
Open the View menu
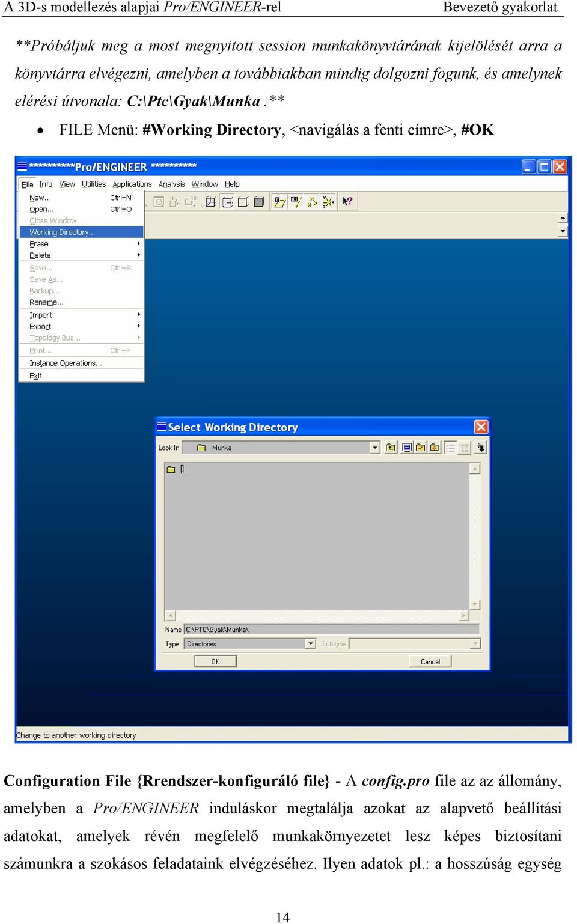pyautogui.click(x=67, y=184)
